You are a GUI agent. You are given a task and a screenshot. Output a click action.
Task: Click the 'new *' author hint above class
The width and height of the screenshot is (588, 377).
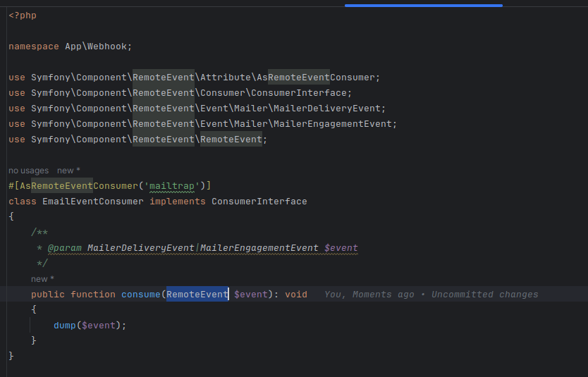(68, 171)
